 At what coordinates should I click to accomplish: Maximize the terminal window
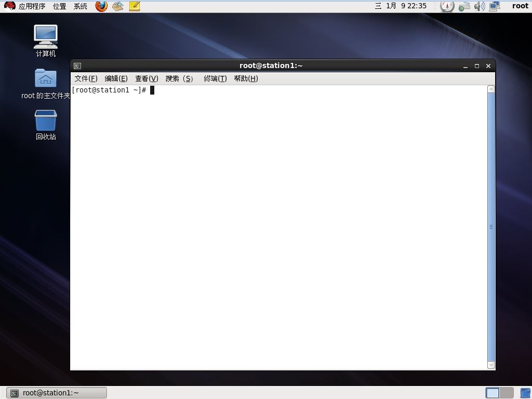(x=477, y=66)
